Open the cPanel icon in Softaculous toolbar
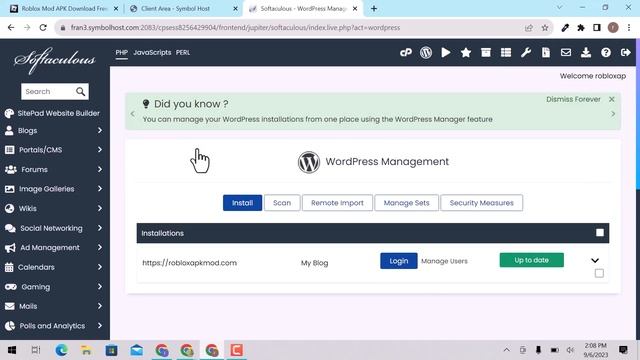The width and height of the screenshot is (640, 360). pos(406,52)
